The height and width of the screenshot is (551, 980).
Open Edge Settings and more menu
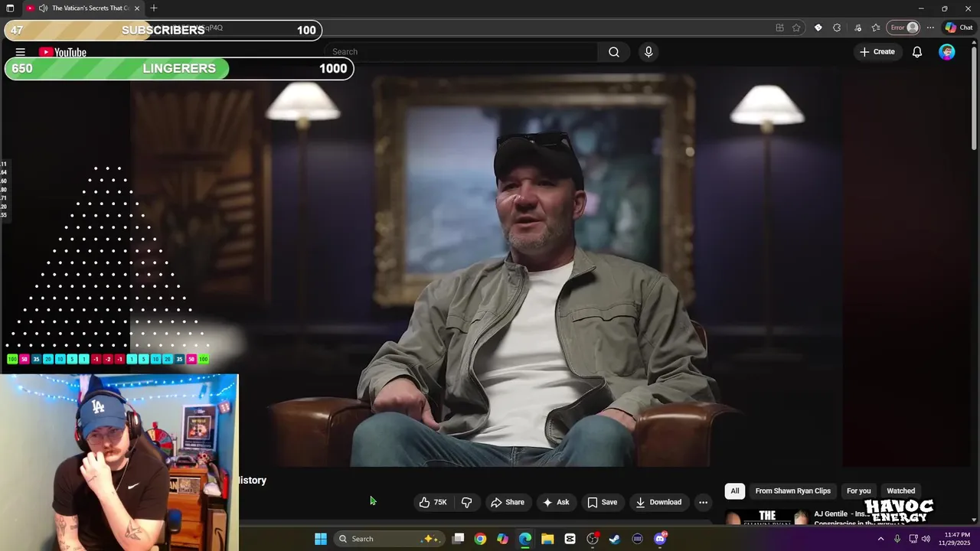pyautogui.click(x=930, y=28)
